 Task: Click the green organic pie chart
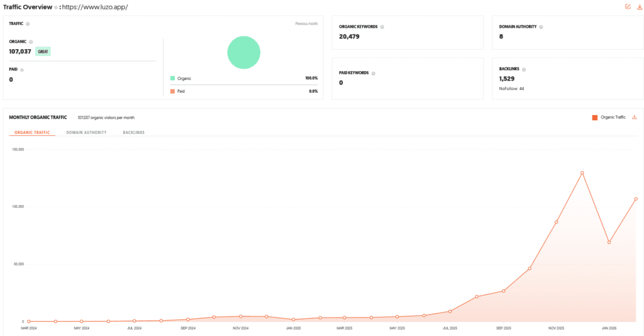click(x=243, y=52)
